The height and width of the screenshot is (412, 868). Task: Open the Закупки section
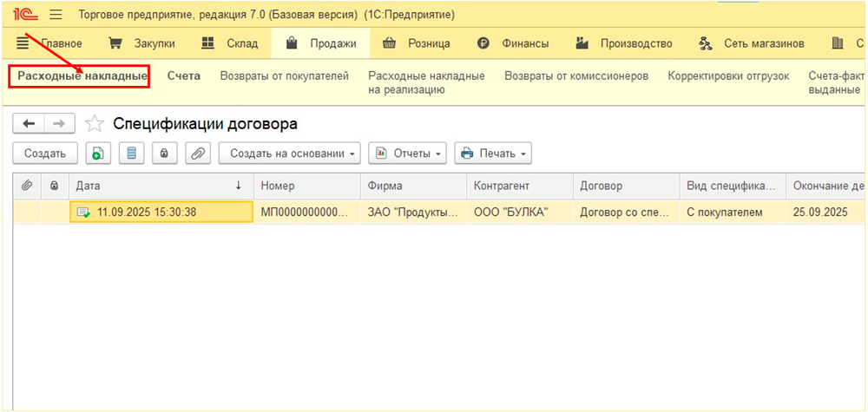142,43
